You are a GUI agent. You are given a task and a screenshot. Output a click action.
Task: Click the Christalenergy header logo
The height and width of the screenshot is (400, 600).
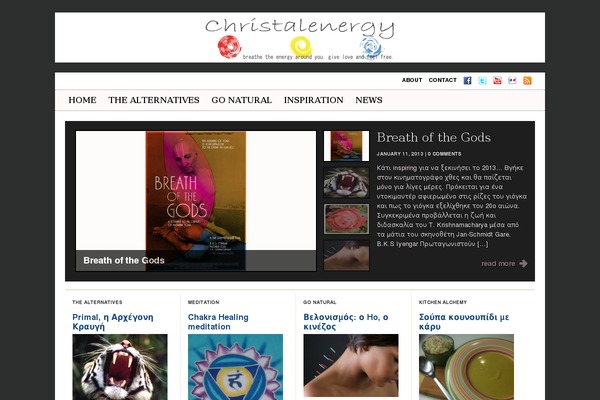point(300,38)
